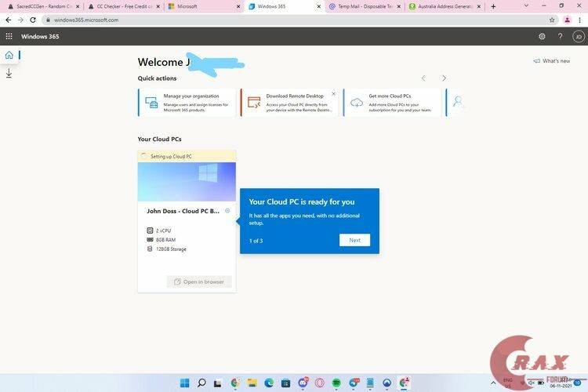Open the Chrome profile icon

coord(568,20)
